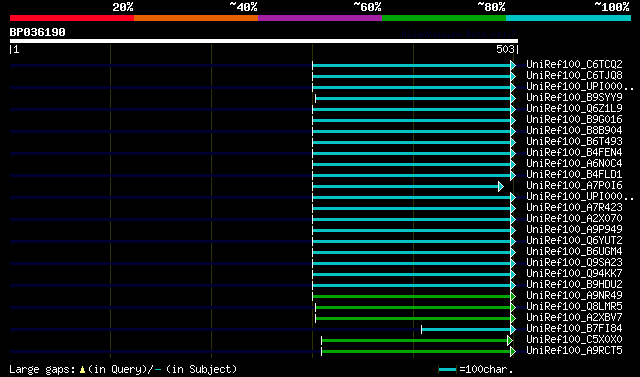Select the UniRef100_A7R423 subject entry

point(574,207)
